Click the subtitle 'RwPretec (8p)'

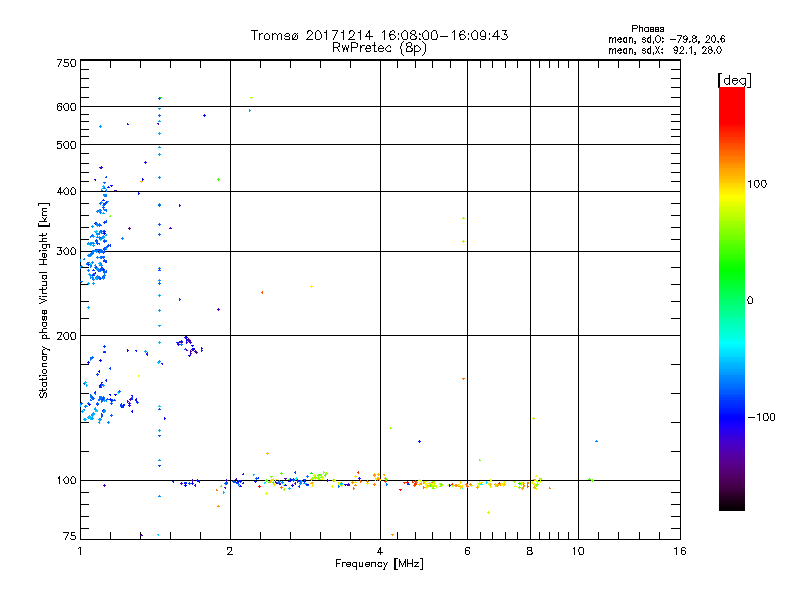click(379, 48)
